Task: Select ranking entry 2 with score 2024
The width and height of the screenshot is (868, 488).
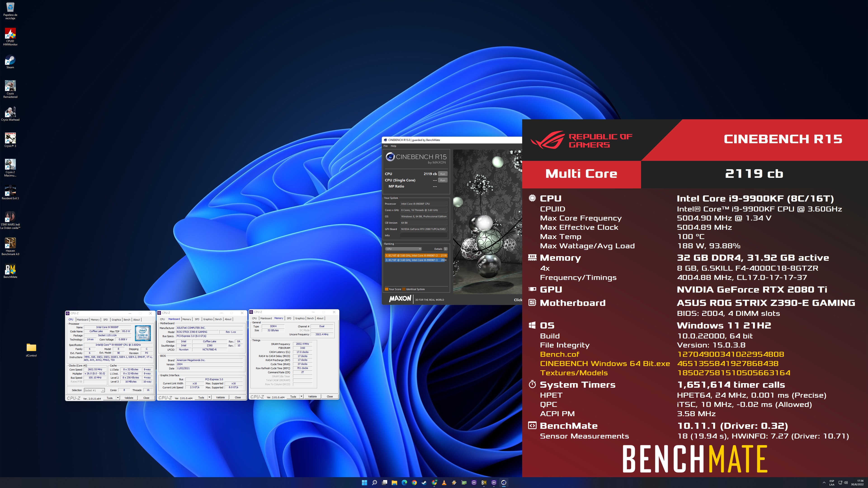Action: [x=416, y=260]
